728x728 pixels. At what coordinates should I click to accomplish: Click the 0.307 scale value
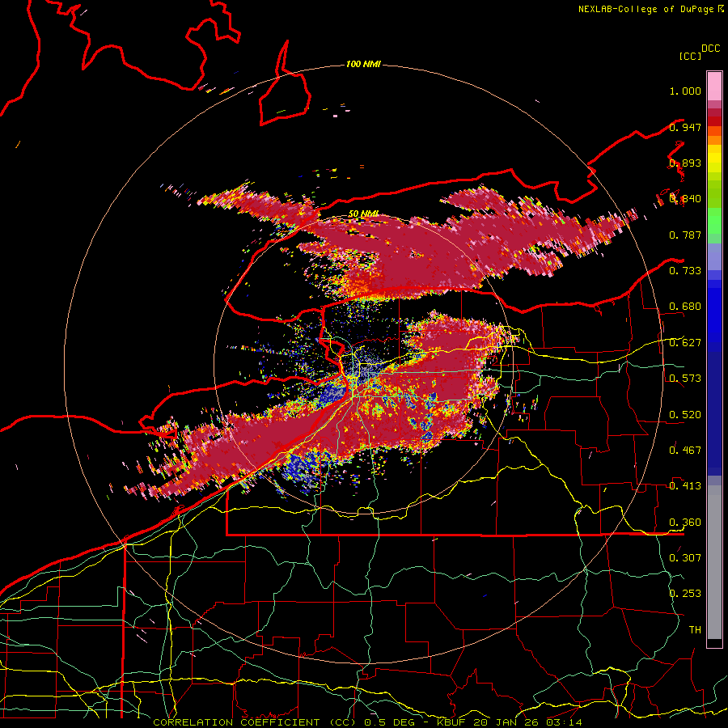(x=685, y=557)
